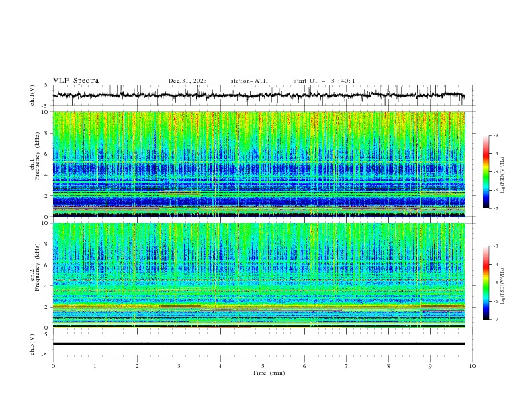Click the date "Dec.31, 2023"
532x411 pixels.
187,81
